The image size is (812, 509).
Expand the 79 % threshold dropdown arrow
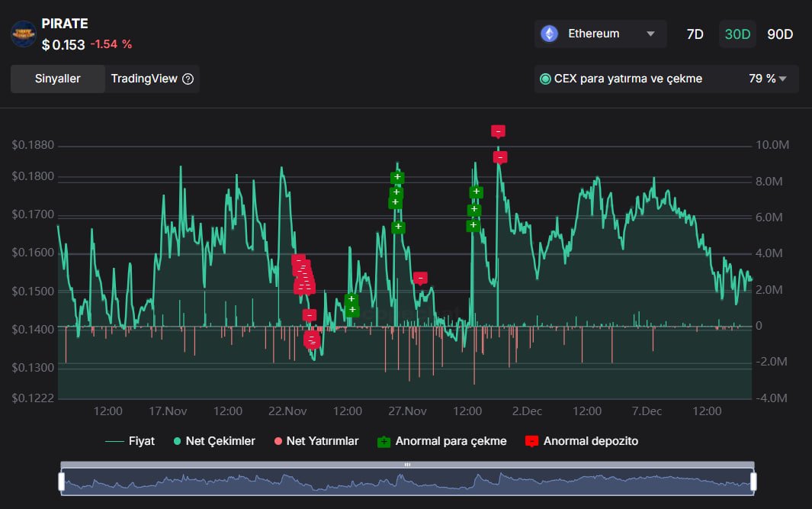point(782,79)
